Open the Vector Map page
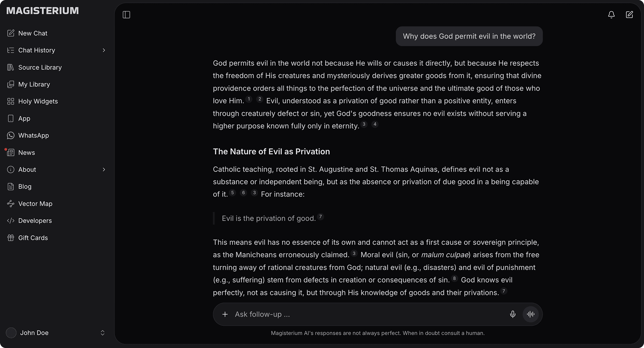Screen dimensions: 644x348 35,203
